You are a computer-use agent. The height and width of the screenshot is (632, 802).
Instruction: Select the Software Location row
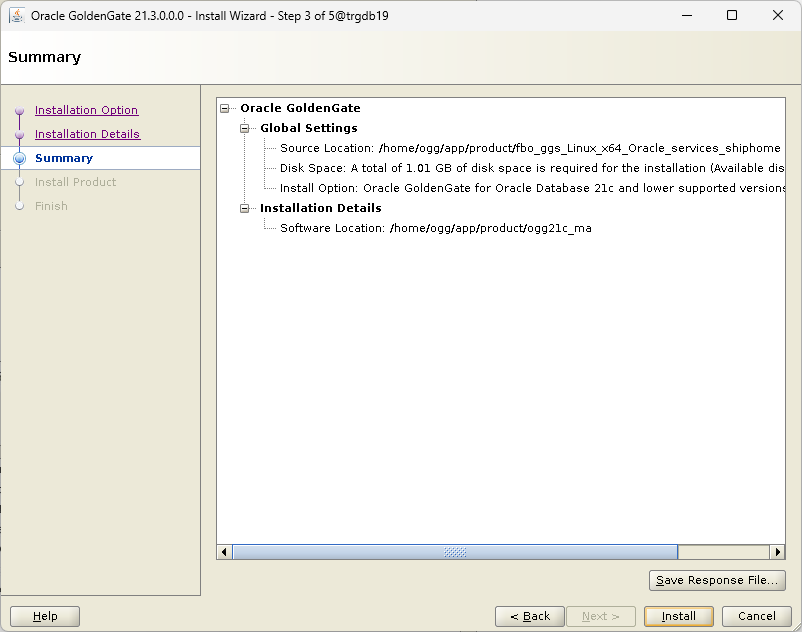[x=436, y=228]
